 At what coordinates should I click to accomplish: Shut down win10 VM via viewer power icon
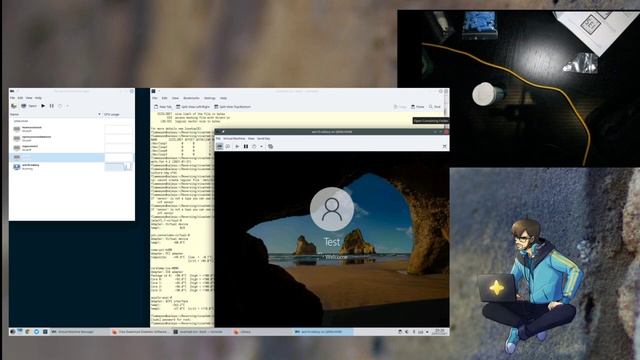[x=254, y=146]
